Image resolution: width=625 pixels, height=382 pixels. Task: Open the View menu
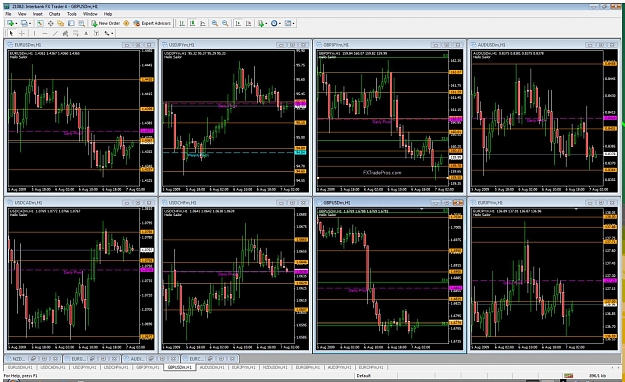(x=22, y=14)
